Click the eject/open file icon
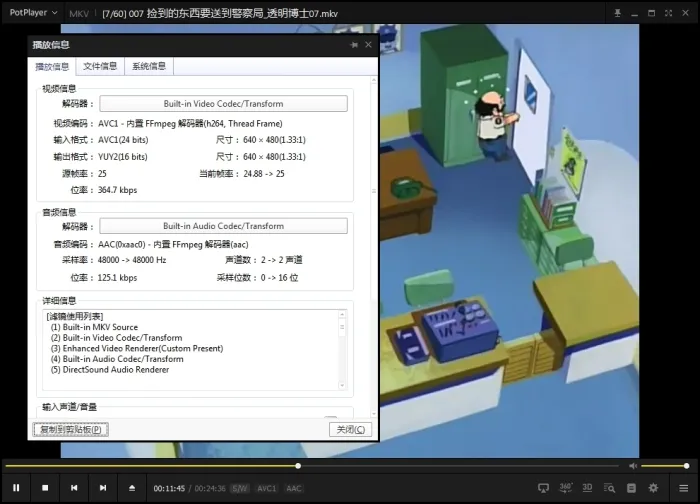This screenshot has width=700, height=504. point(132,488)
